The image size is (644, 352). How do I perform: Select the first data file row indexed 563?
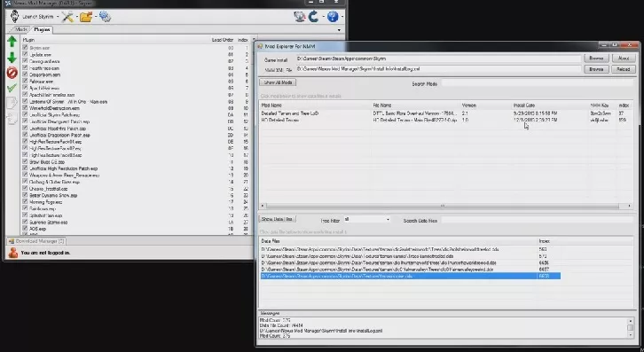tap(411, 249)
